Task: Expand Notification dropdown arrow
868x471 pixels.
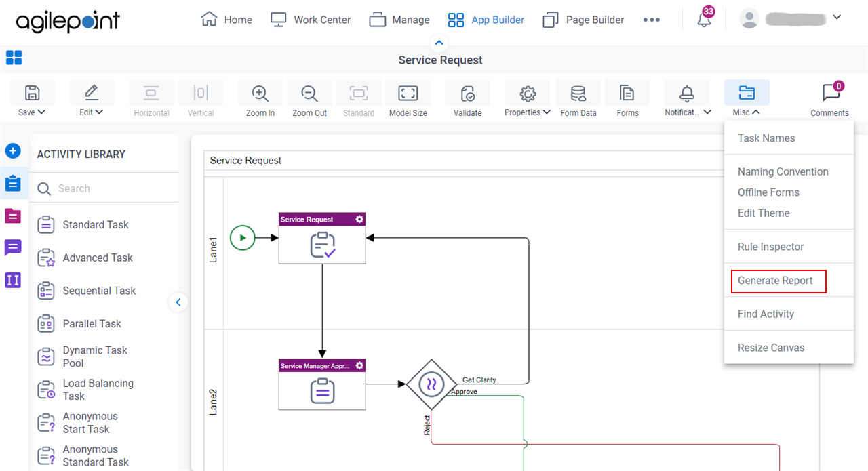Action: click(x=707, y=112)
